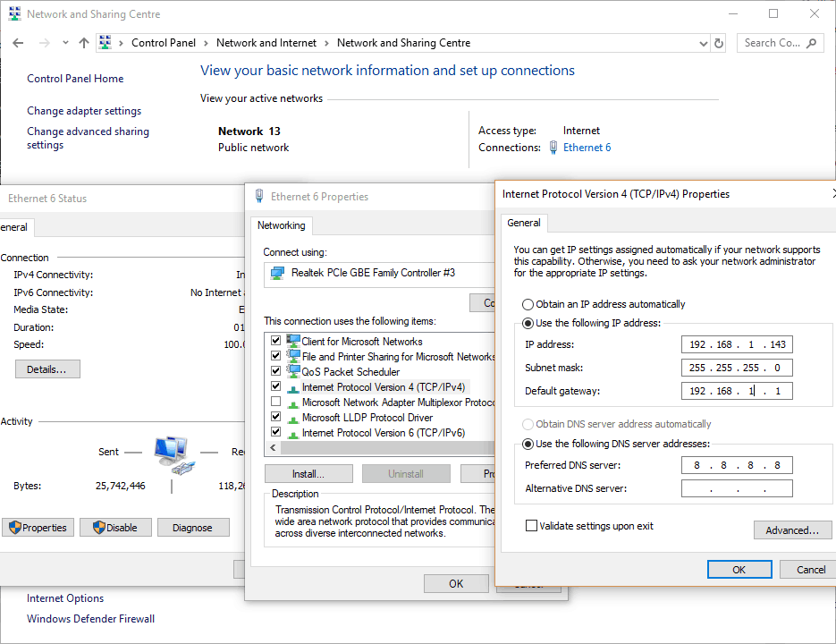
Task: Select Obtain an IP address automatically
Action: (528, 304)
